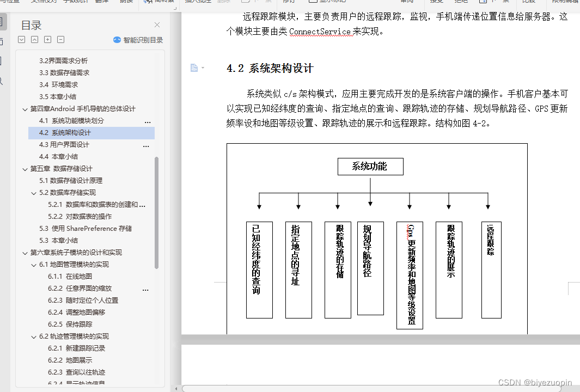Viewport: 580px width, 392px height.
Task: Jump to 5.1 数据存储设计原理
Action: click(x=71, y=180)
